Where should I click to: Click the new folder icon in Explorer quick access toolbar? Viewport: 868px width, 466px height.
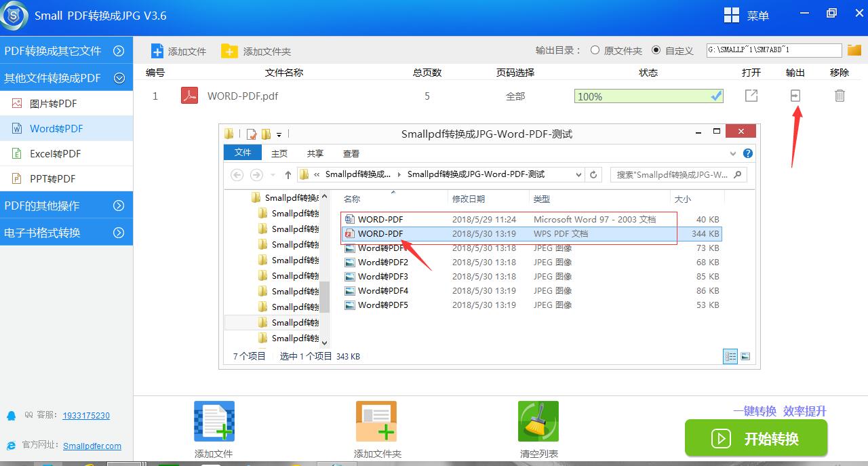tap(267, 134)
